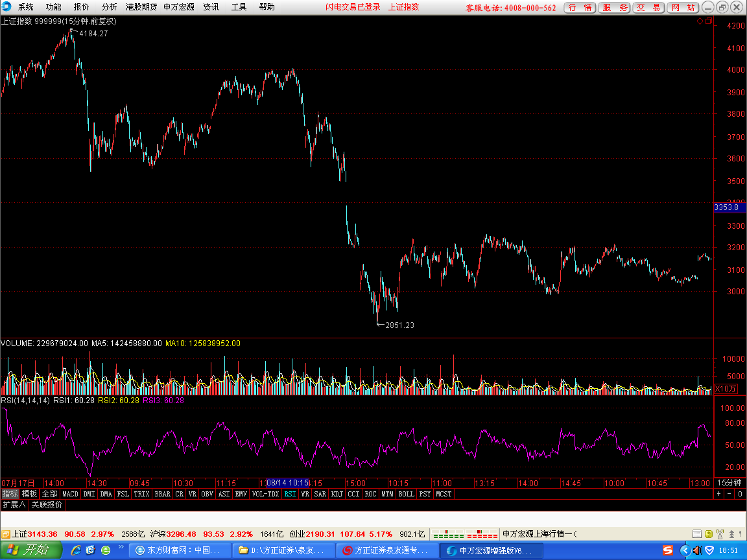This screenshot has width=747, height=560.
Task: Click the 服务 button in the title bar
Action: [615, 8]
